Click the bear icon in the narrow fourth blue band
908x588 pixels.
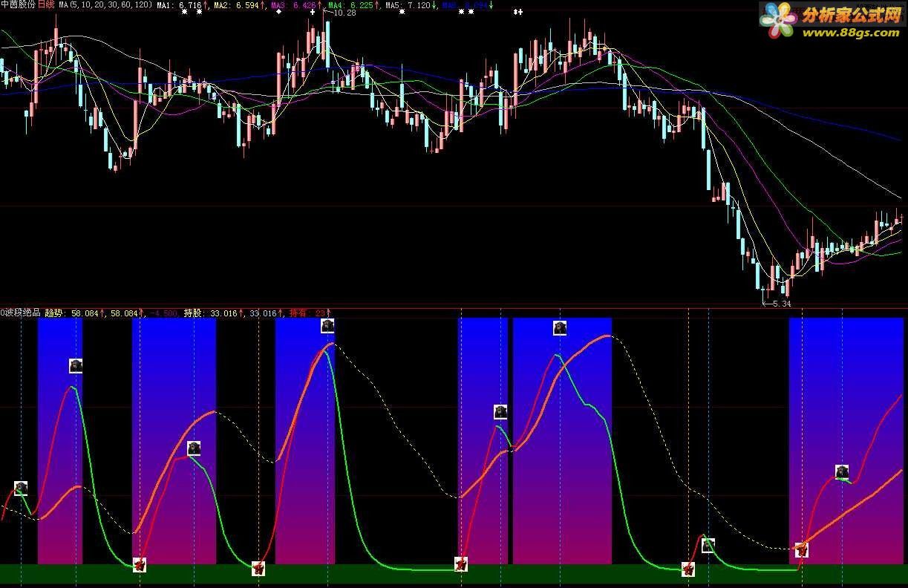[x=500, y=411]
